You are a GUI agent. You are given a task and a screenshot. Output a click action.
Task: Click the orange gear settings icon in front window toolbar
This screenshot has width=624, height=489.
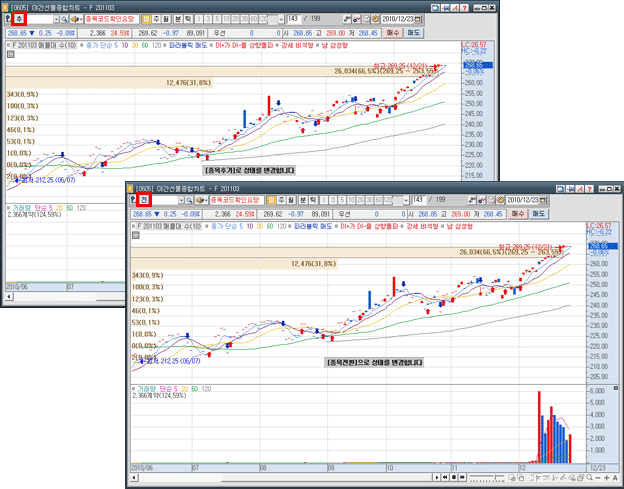click(x=500, y=200)
